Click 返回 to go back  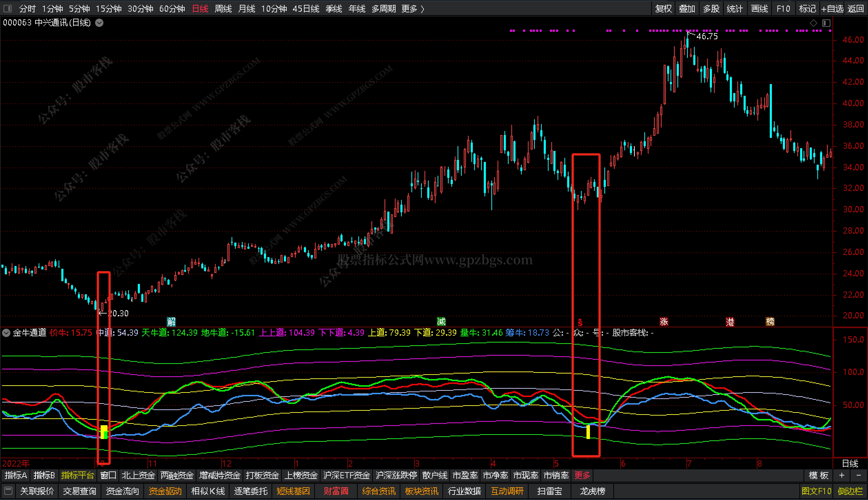click(x=856, y=9)
